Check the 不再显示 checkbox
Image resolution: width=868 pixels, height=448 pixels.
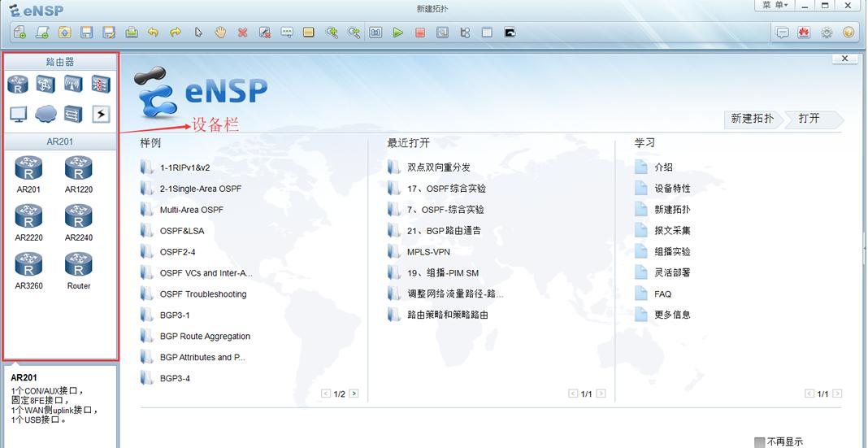point(759,442)
